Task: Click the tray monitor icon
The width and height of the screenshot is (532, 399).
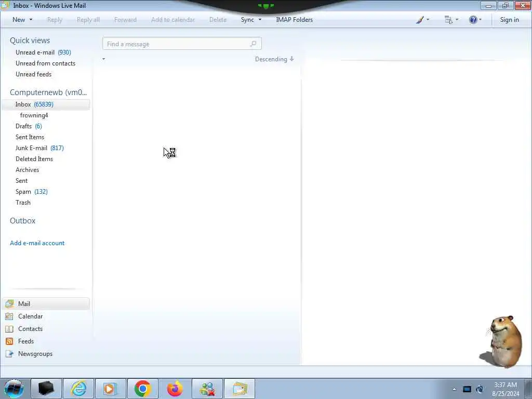Action: coord(467,389)
